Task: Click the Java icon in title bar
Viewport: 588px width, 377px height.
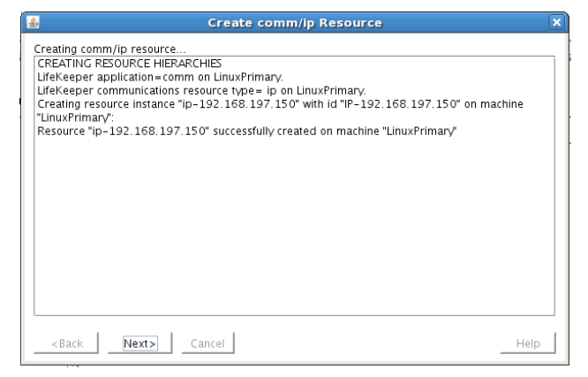Action: 33,22
